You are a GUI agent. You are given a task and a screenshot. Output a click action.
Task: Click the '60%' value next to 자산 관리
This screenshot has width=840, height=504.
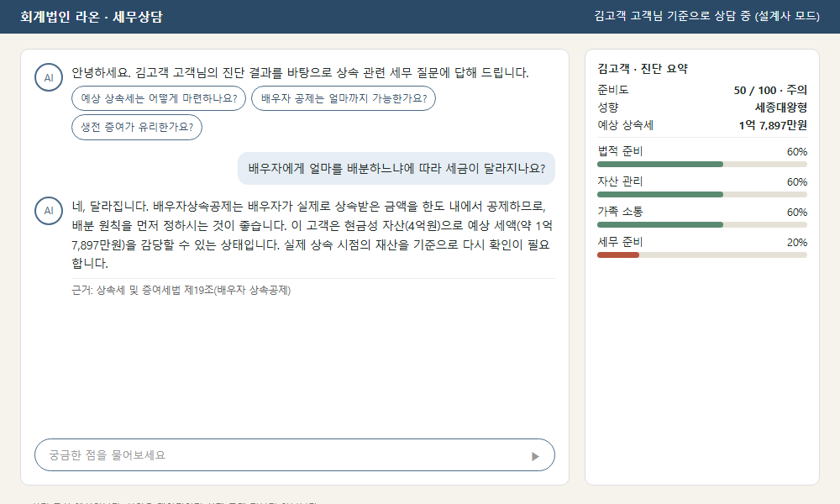[x=796, y=182]
